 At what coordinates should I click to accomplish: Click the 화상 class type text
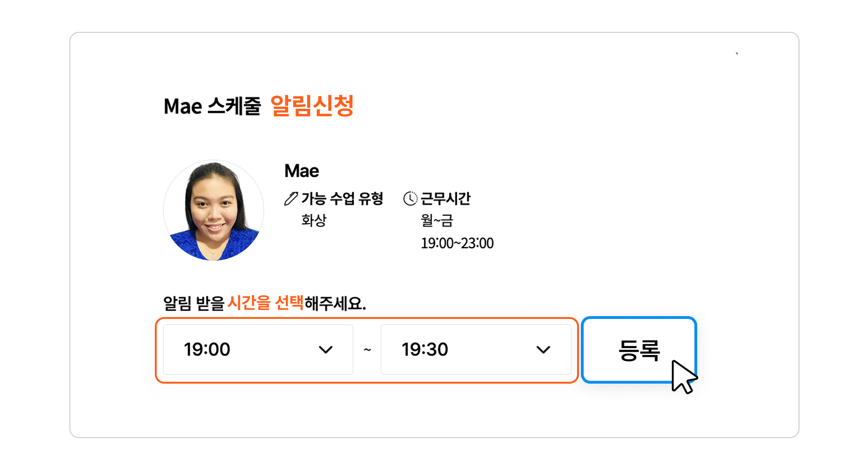point(314,220)
